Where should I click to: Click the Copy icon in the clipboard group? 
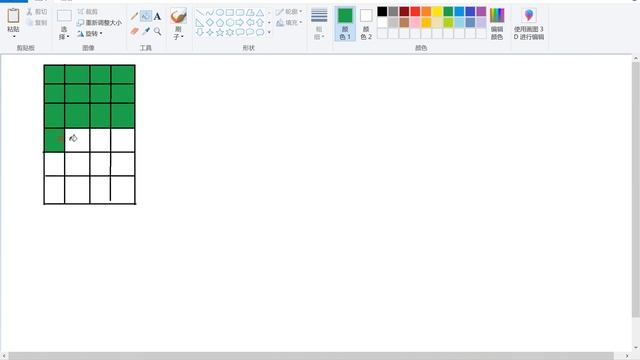coord(30,22)
